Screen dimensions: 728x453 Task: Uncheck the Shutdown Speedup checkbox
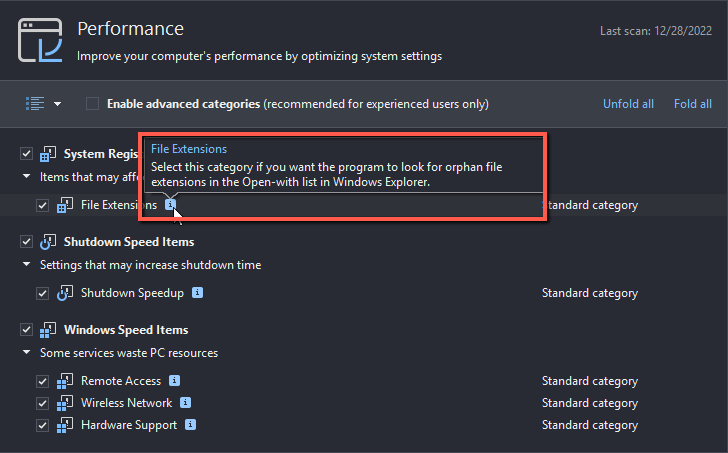42,293
